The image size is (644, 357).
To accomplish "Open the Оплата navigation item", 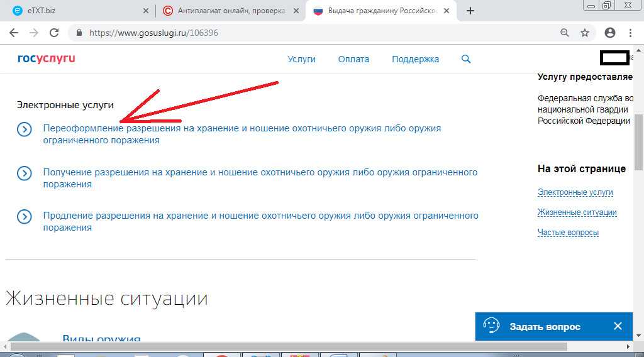I will coord(353,59).
